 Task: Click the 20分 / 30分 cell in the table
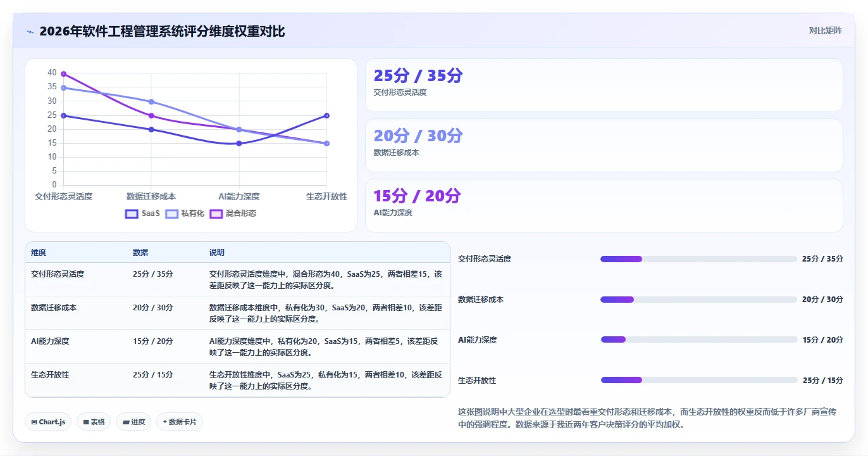(152, 308)
